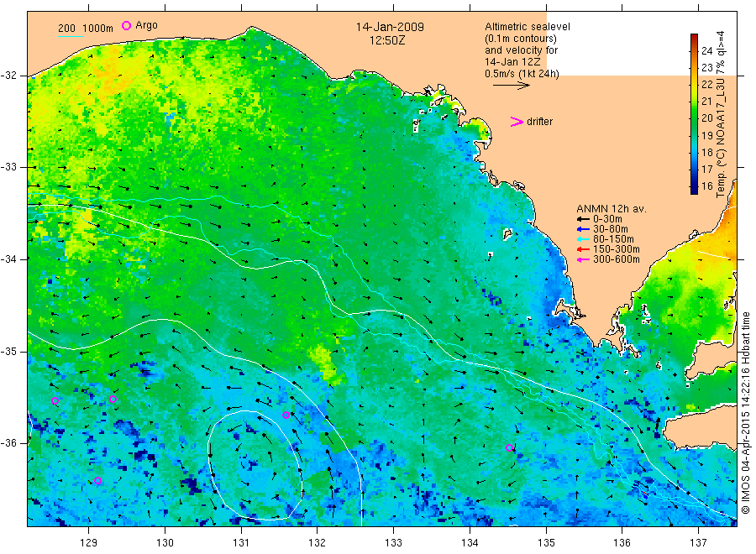Click the cyan 200m contour legend line
This screenshot has height=554, width=756.
pos(71,36)
